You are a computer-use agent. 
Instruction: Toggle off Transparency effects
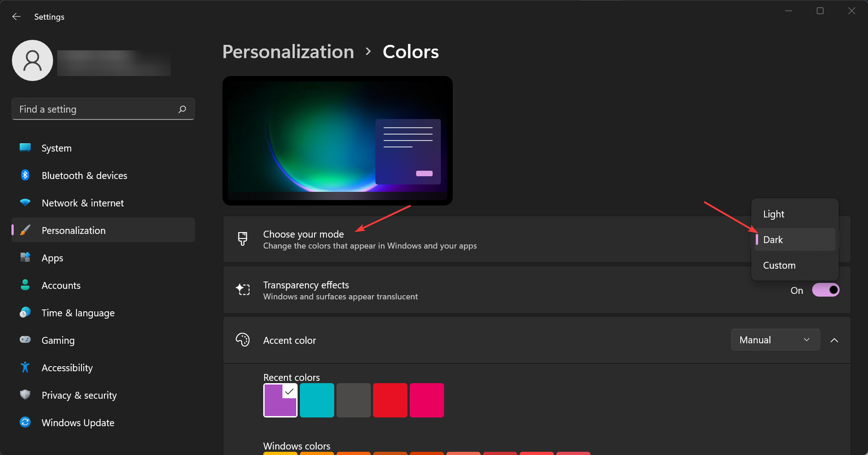826,290
